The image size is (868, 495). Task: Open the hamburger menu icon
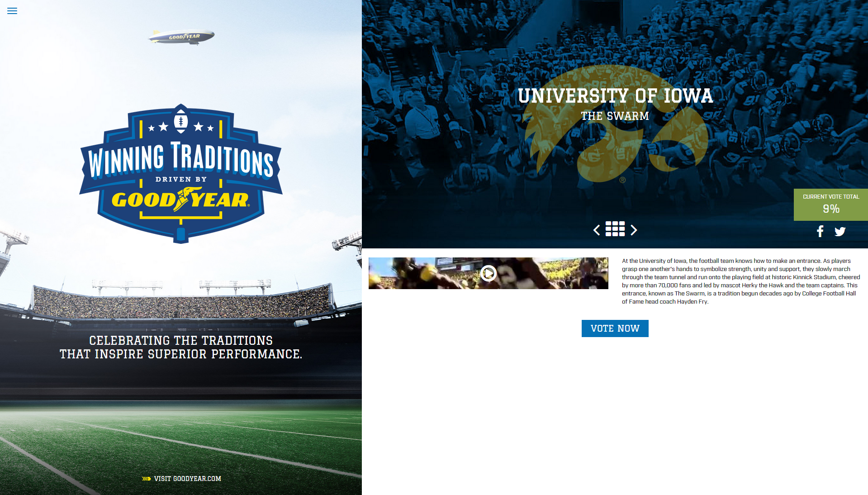coord(12,11)
